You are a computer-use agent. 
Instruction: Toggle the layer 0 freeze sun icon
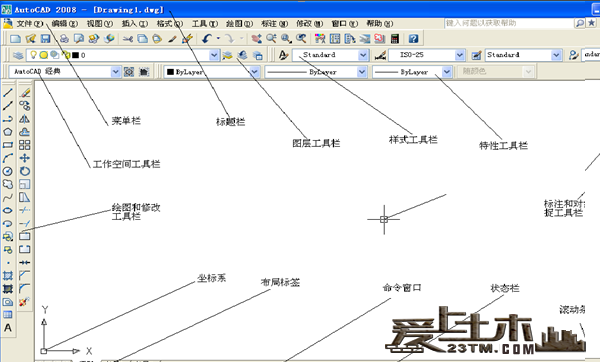coord(44,55)
